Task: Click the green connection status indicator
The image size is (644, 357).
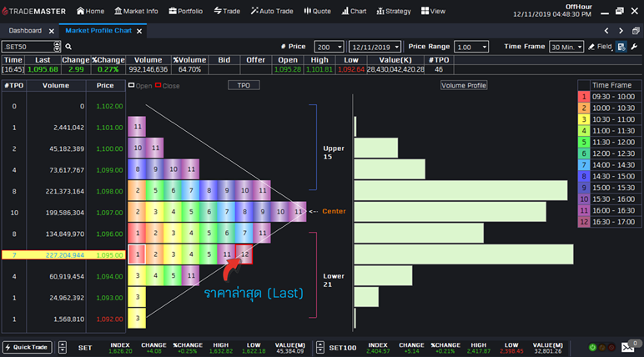Action: [x=592, y=348]
